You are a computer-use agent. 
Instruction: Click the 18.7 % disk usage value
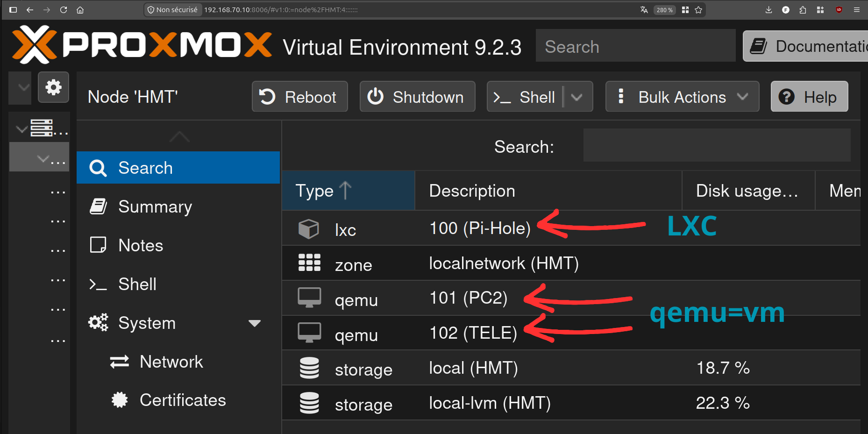[x=723, y=368]
